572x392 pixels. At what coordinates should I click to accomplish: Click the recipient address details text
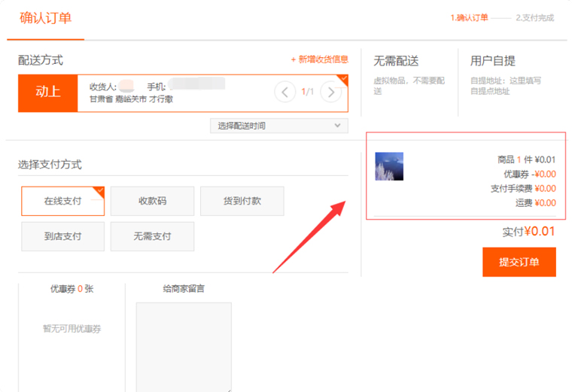[x=131, y=99]
